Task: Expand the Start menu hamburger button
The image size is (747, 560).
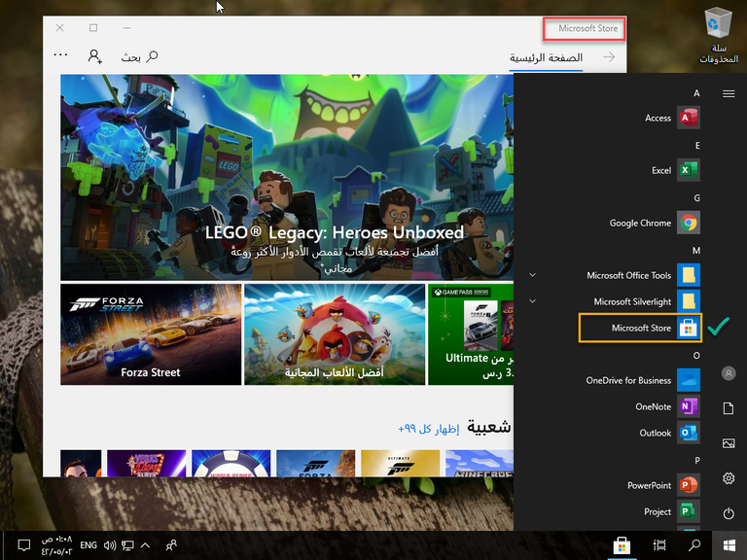Action: coord(729,93)
